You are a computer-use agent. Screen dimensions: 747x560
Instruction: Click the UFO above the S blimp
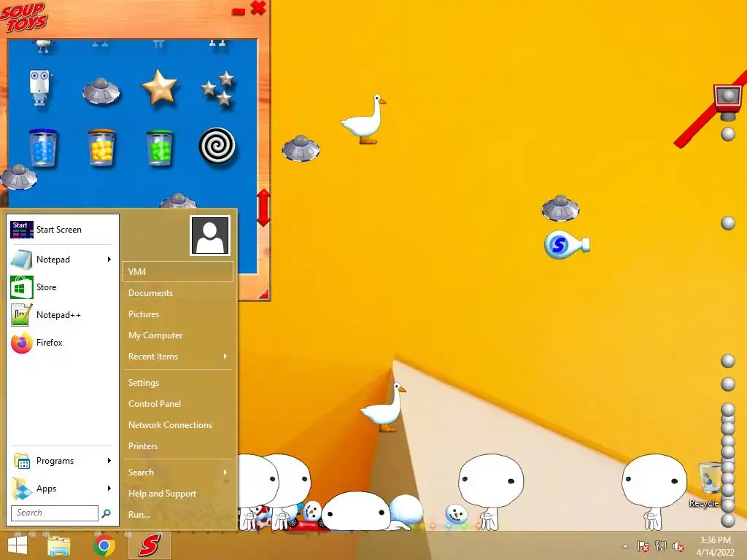pyautogui.click(x=561, y=208)
